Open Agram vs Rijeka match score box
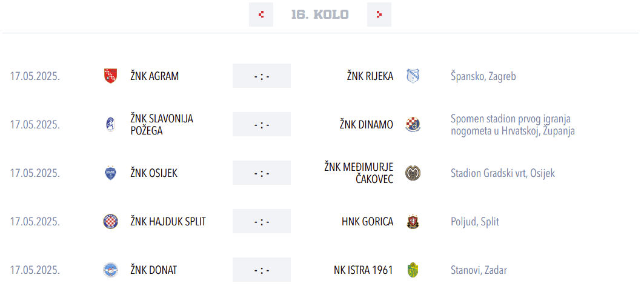 [x=262, y=76]
